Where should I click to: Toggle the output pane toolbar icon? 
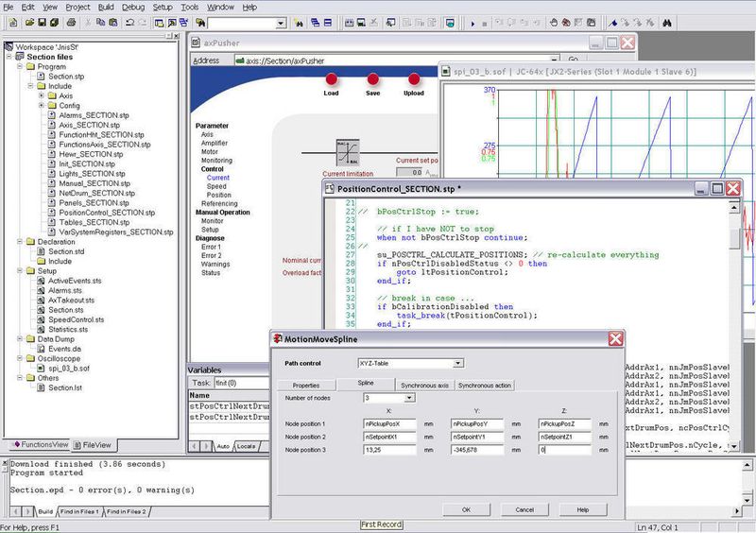pyautogui.click(x=172, y=22)
